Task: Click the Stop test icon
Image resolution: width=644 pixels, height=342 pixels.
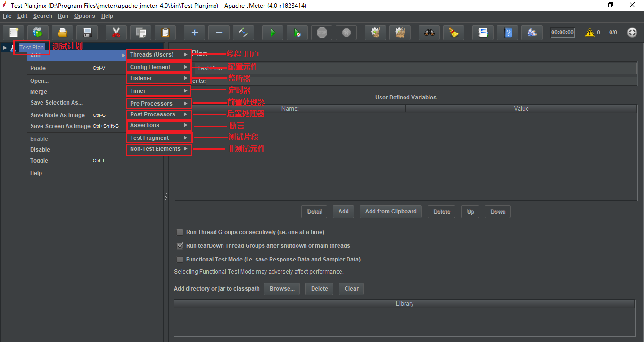Action: [x=322, y=33]
